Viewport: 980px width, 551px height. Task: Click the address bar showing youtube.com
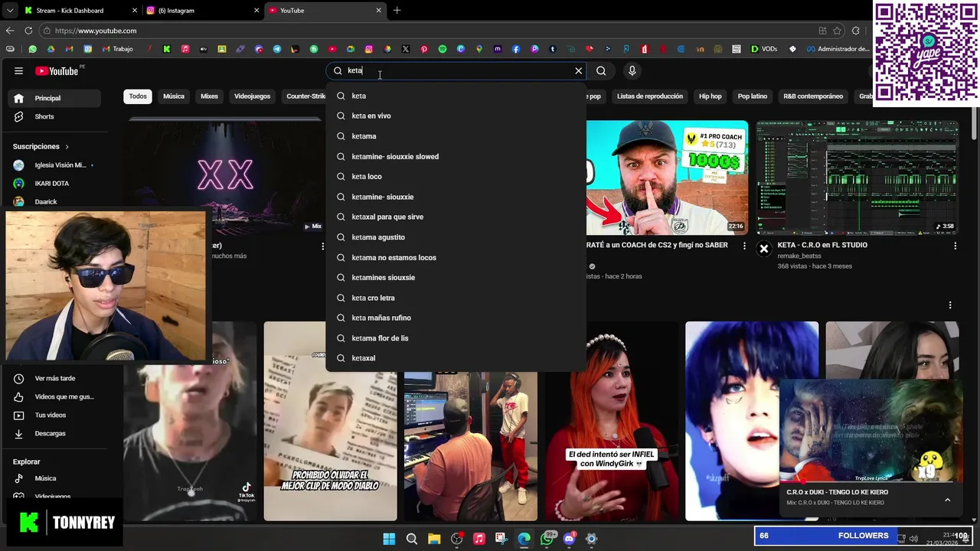click(x=429, y=31)
